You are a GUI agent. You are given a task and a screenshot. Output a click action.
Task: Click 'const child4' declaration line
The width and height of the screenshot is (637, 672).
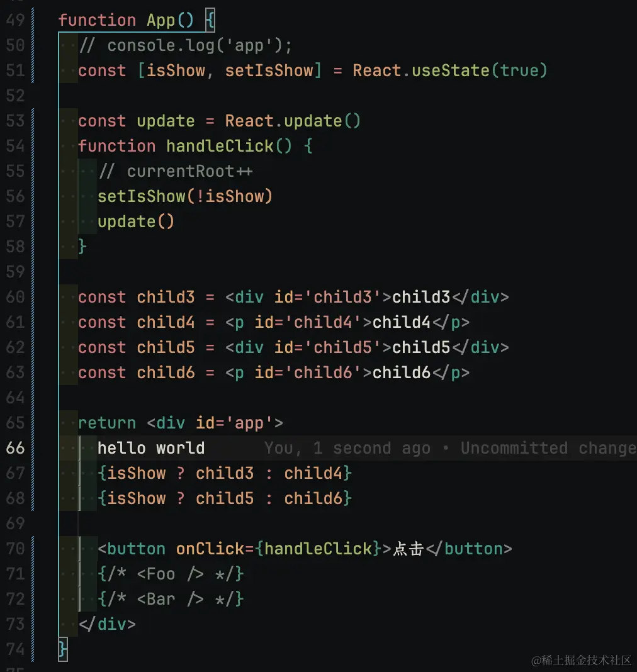click(273, 322)
